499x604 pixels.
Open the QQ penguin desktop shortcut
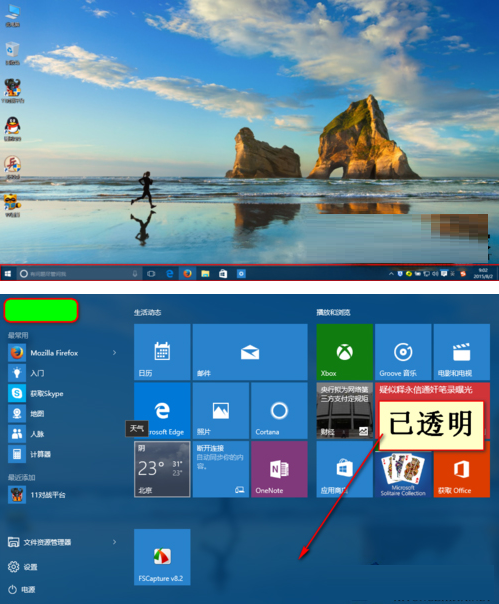12,129
